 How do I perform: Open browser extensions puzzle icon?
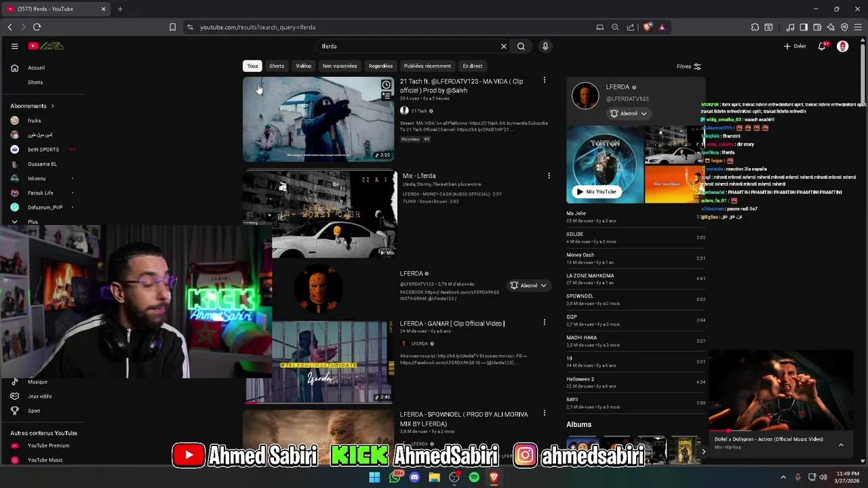click(x=755, y=27)
